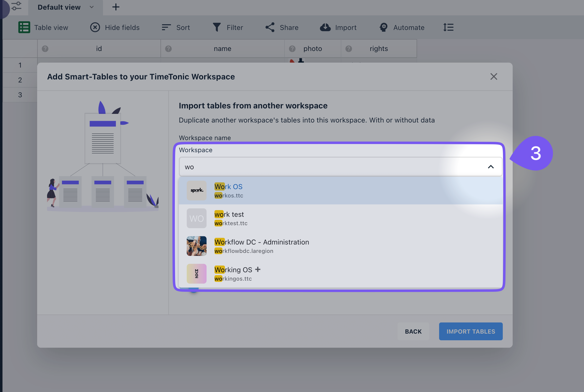Click help icon in name column
Image resolution: width=584 pixels, height=392 pixels.
pos(168,49)
